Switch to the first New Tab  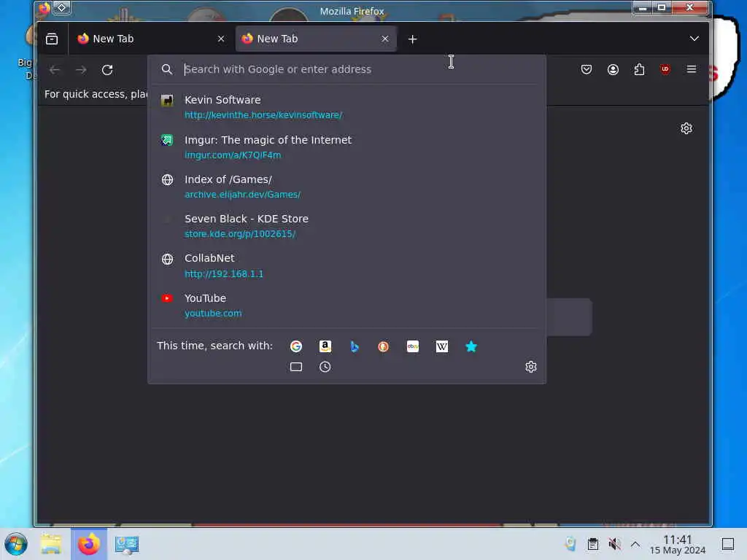151,39
